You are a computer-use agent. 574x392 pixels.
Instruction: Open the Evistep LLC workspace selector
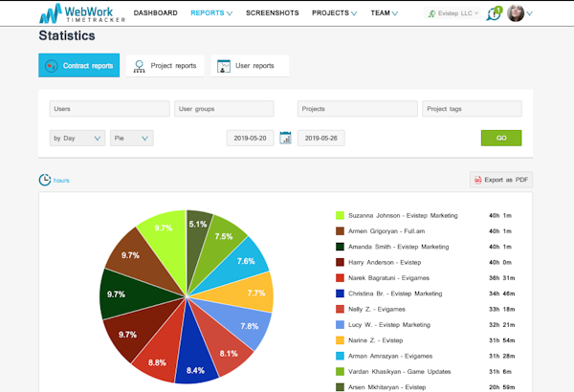tap(453, 13)
